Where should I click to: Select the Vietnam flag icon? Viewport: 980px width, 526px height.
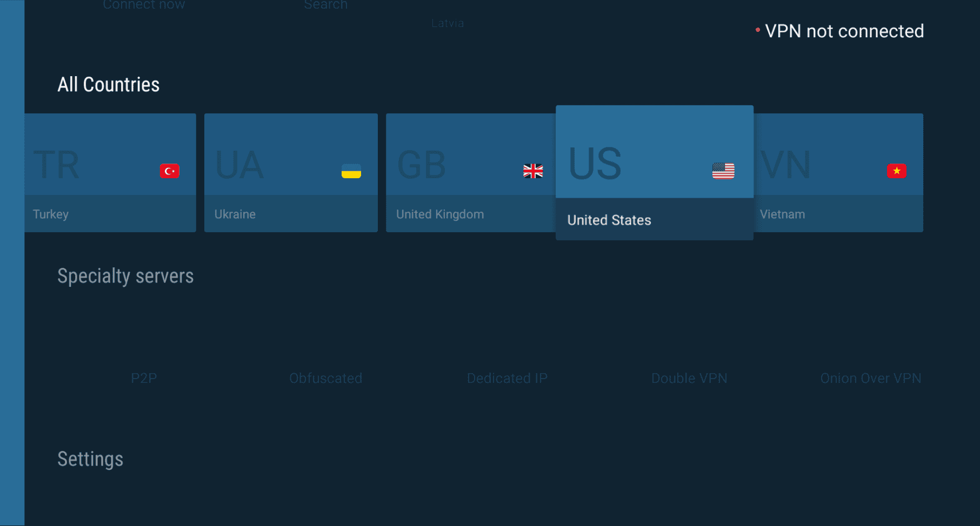[x=897, y=171]
